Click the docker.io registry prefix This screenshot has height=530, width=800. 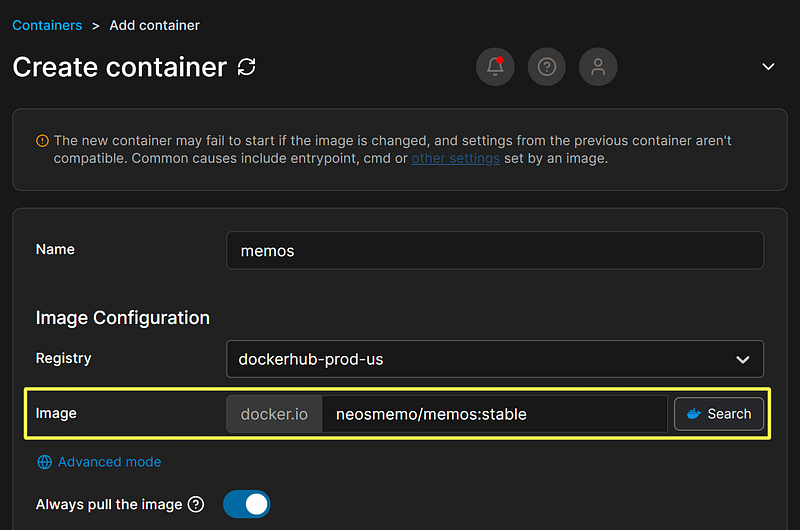(274, 414)
